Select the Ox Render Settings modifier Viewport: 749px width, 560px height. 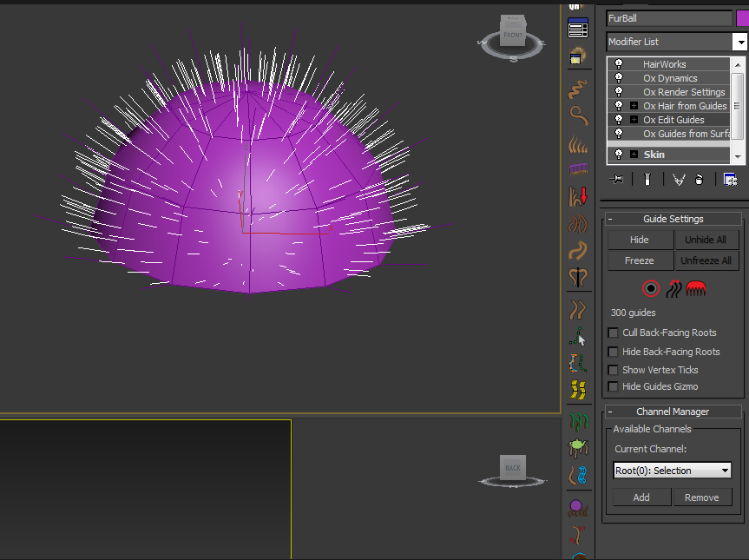(x=684, y=92)
